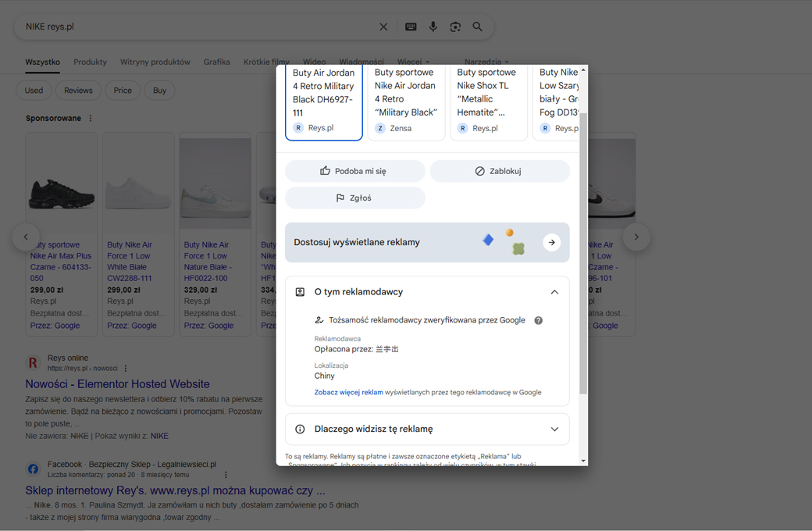Click the help question mark next to verified advertiser
The width and height of the screenshot is (812, 531).
pyautogui.click(x=539, y=321)
